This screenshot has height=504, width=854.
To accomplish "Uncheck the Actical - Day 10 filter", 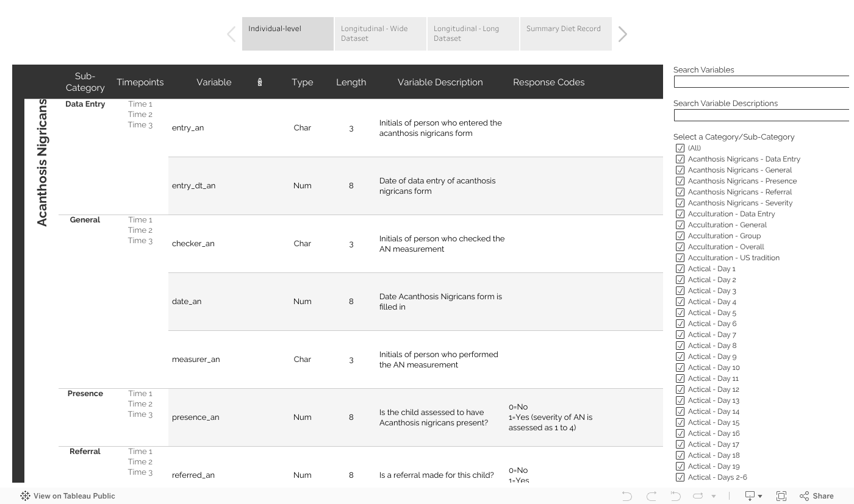I will pyautogui.click(x=680, y=367).
